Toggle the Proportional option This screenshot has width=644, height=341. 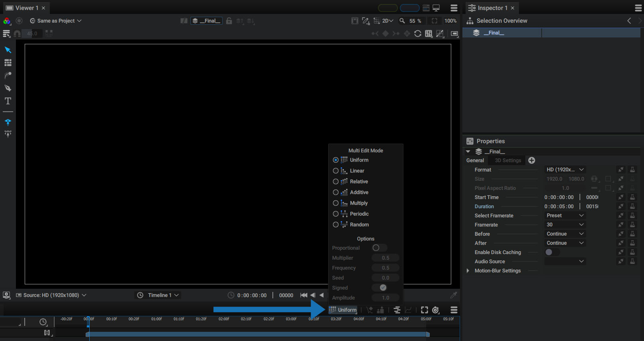click(x=379, y=248)
